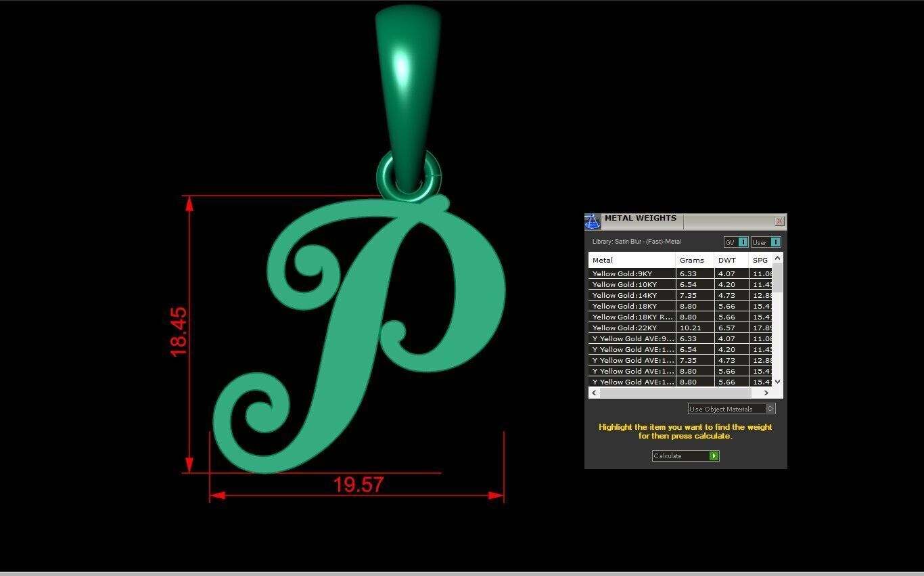This screenshot has height=576, width=924.
Task: Click the 4.73 DWT value for Yellow Gold:14KY
Action: pyautogui.click(x=731, y=295)
